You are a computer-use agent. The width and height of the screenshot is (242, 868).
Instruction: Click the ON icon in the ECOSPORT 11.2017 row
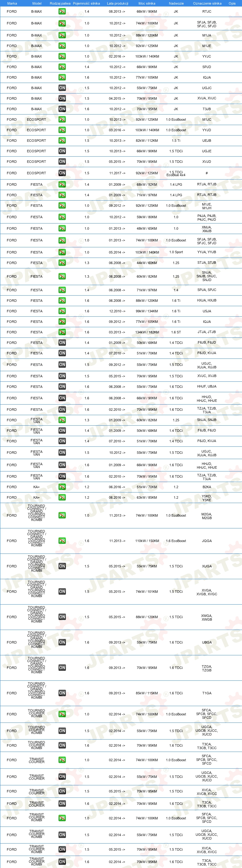pyautogui.click(x=62, y=173)
